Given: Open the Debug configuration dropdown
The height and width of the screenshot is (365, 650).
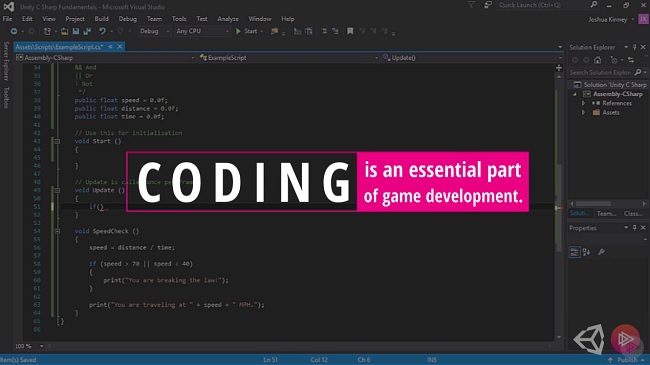Looking at the screenshot, I should click(x=154, y=31).
